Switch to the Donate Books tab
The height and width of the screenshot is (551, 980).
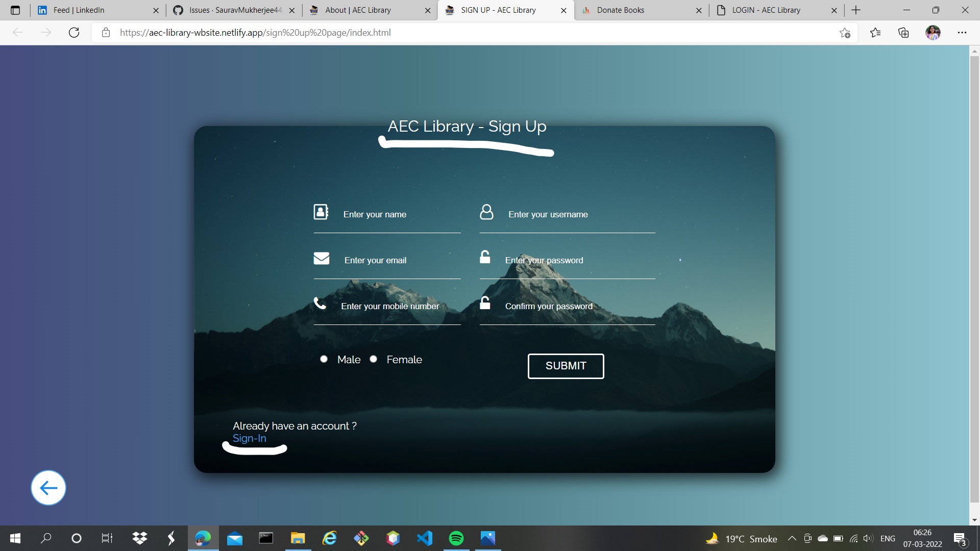tap(621, 10)
